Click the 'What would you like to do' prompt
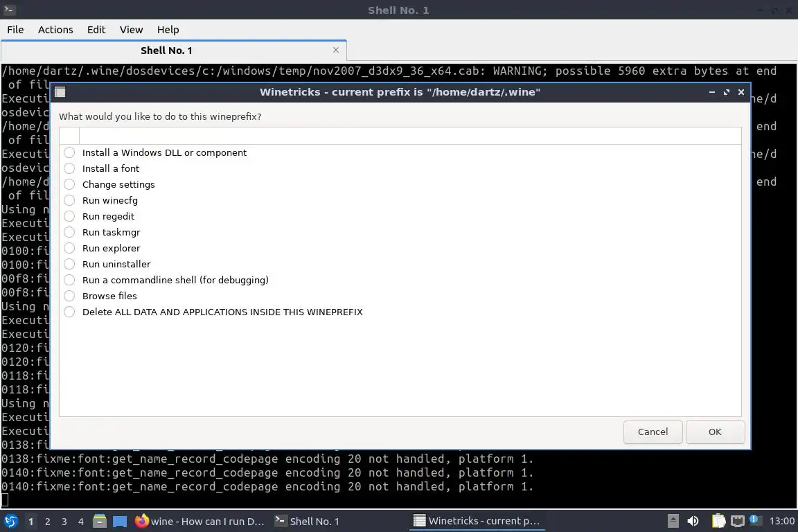 160,116
